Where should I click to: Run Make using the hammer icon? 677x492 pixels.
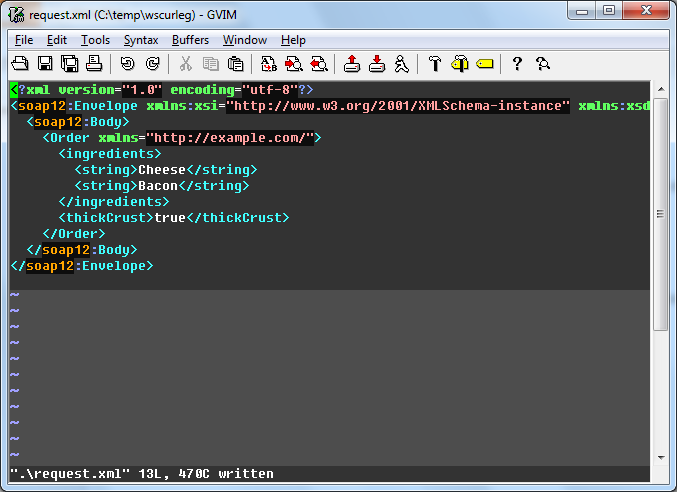pyautogui.click(x=435, y=64)
